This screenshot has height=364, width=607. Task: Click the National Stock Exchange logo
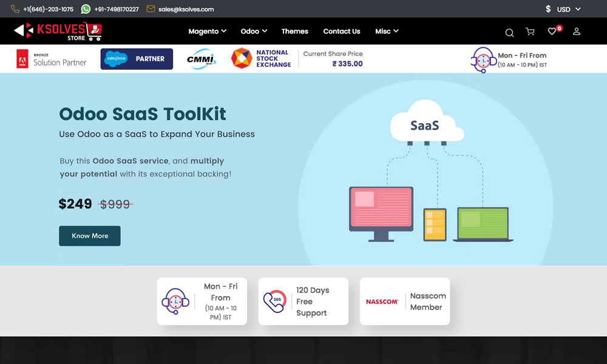coord(261,59)
